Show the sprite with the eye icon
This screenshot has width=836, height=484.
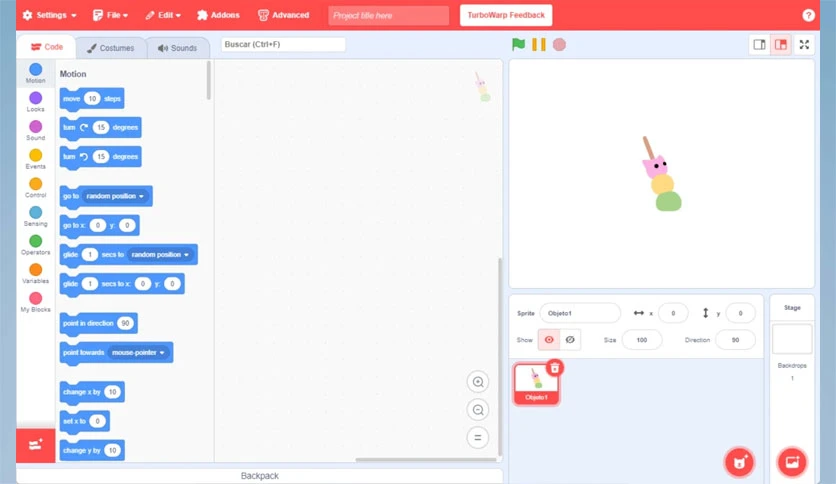pyautogui.click(x=549, y=340)
